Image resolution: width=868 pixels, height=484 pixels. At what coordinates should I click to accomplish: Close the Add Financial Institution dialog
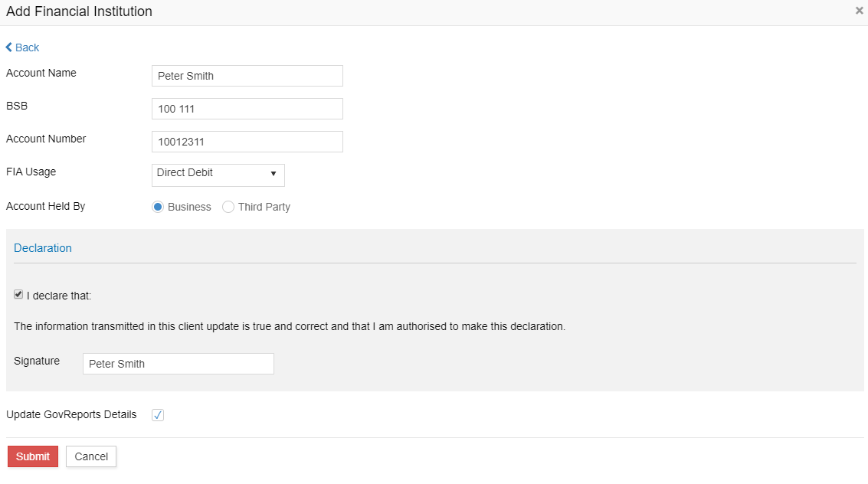pos(859,11)
